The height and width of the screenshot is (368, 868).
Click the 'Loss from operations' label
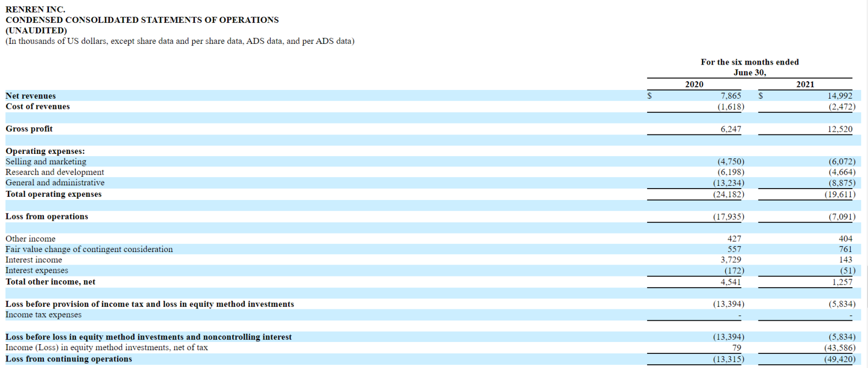[47, 216]
